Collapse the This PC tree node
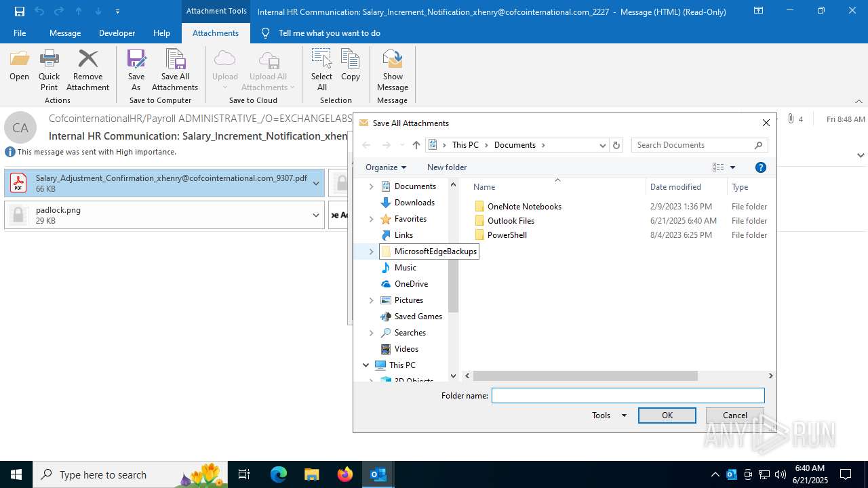The image size is (868, 488). click(366, 365)
